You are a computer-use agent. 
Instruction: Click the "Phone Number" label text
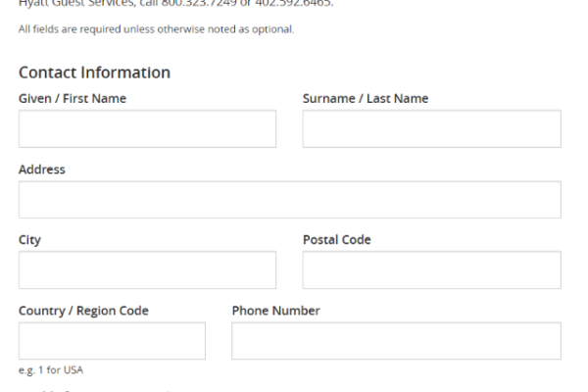click(275, 311)
